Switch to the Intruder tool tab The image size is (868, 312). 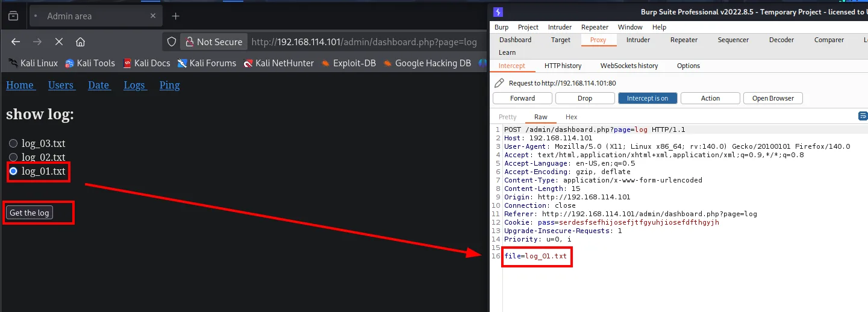click(638, 40)
